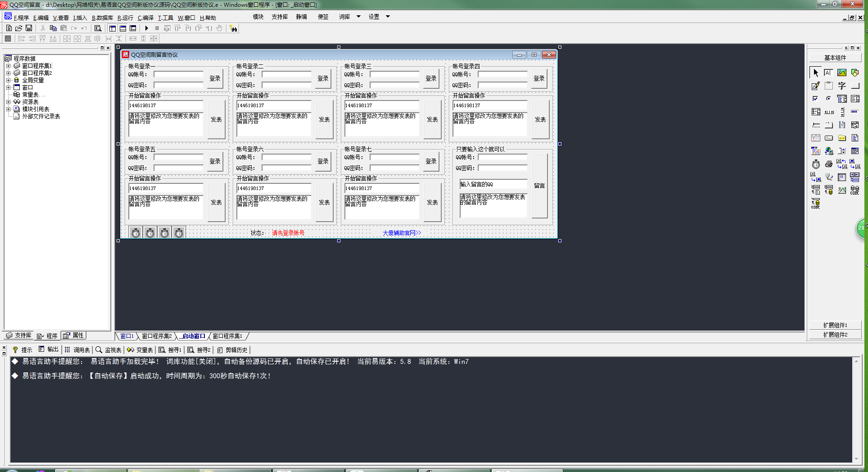Image resolution: width=868 pixels, height=472 pixels.
Task: Click the 扩展组件2 component group button
Action: click(835, 335)
